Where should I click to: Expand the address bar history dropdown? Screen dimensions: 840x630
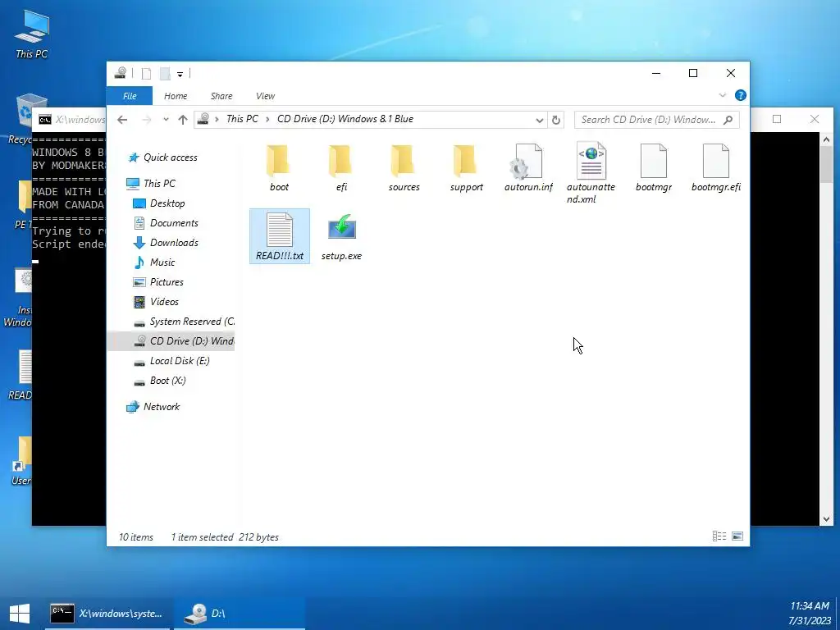point(540,120)
